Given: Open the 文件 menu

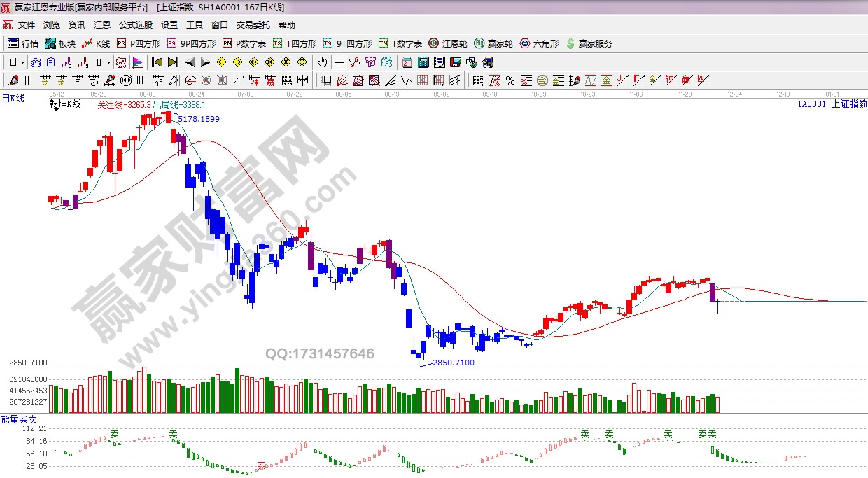Looking at the screenshot, I should click(26, 24).
